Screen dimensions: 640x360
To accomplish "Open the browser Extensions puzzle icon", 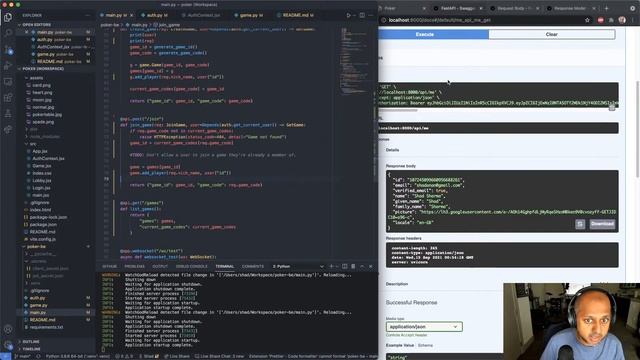I will [x=611, y=20].
